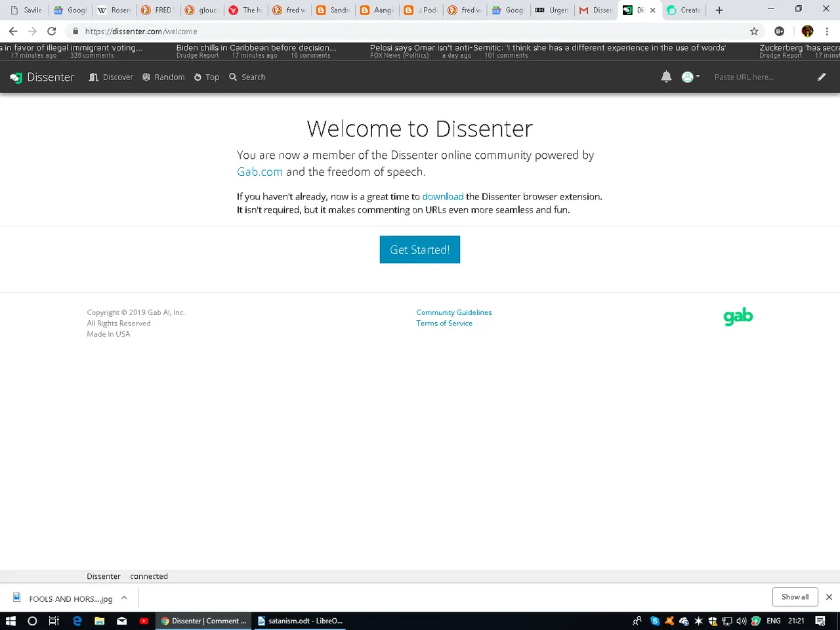Bookmark this page with the star
This screenshot has height=630, width=840.
(754, 31)
